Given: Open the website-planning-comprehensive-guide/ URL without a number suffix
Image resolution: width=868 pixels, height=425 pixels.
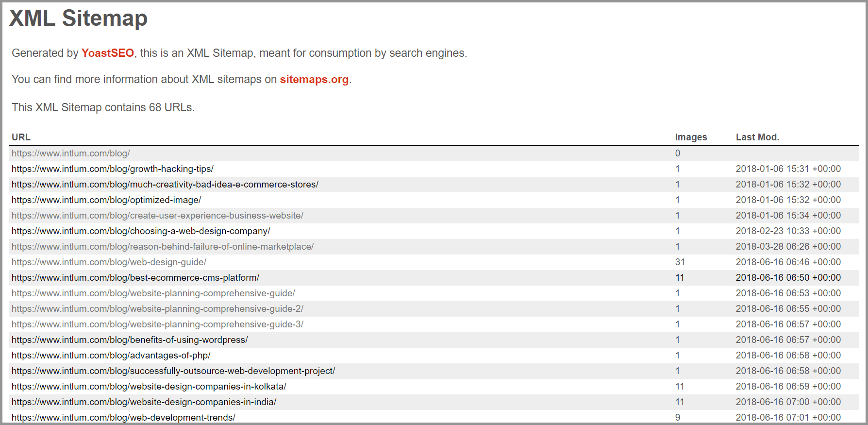Looking at the screenshot, I should tap(153, 293).
